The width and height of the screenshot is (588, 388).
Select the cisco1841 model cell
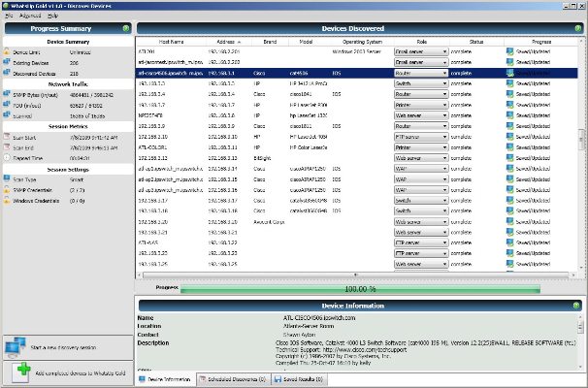pyautogui.click(x=299, y=94)
